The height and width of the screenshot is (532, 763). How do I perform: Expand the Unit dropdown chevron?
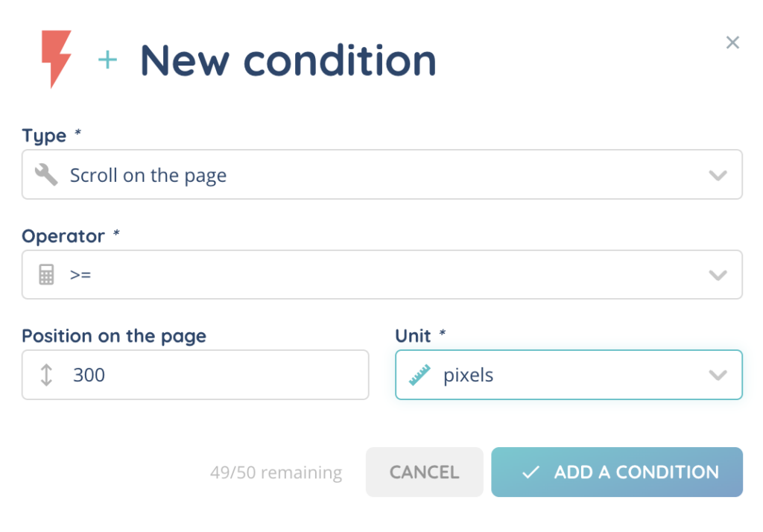click(x=718, y=375)
